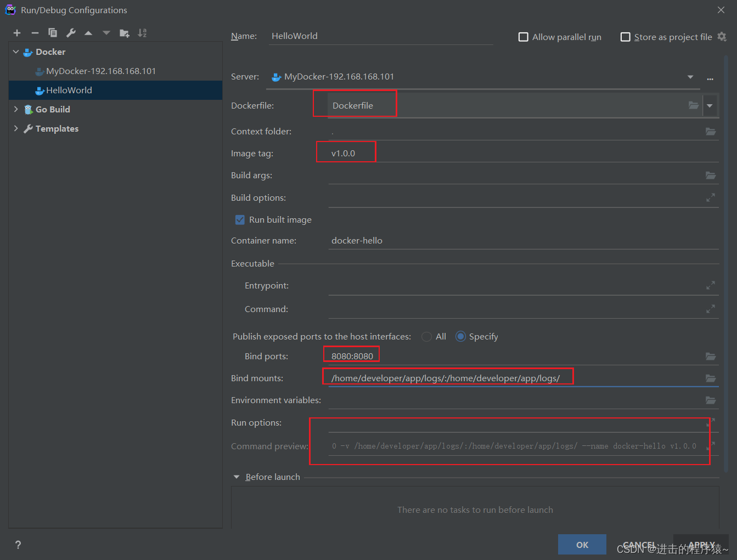
Task: Edit Container name field docker-hello
Action: 523,240
